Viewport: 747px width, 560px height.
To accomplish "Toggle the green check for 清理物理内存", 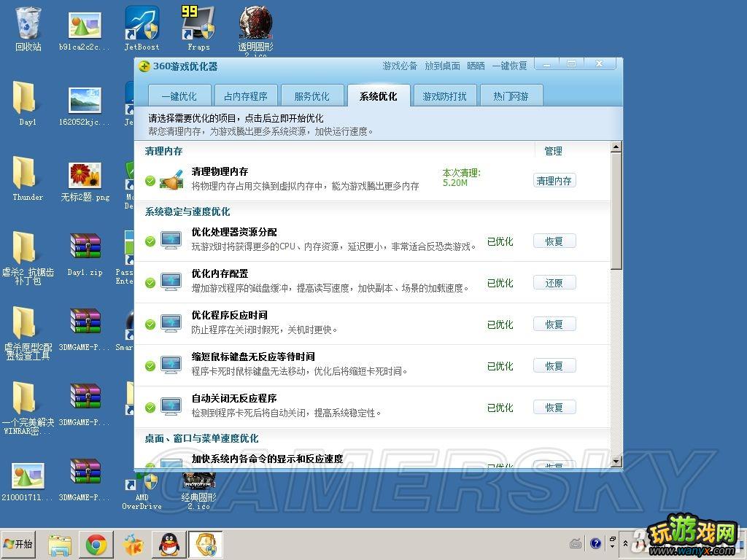I will click(x=150, y=181).
